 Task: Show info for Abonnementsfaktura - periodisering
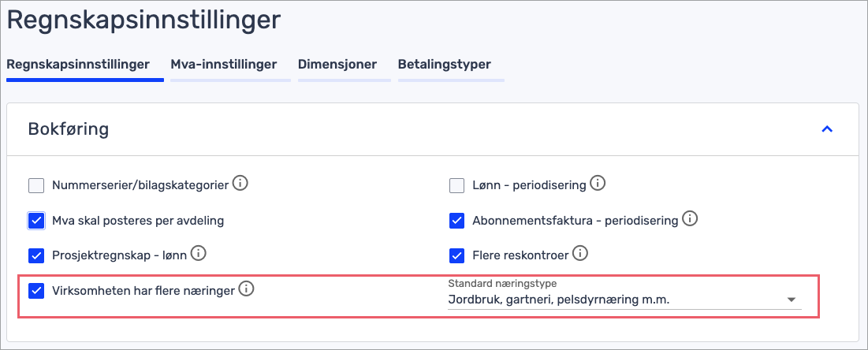point(690,219)
